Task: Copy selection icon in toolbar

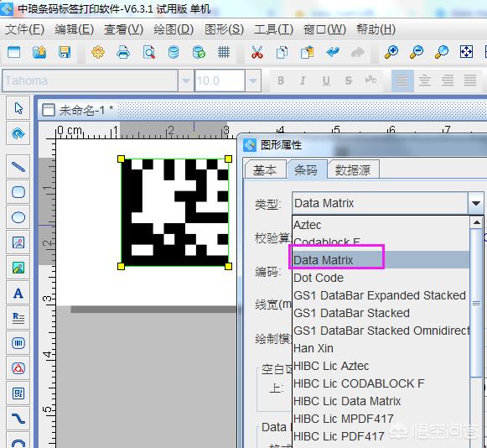Action: coord(282,52)
